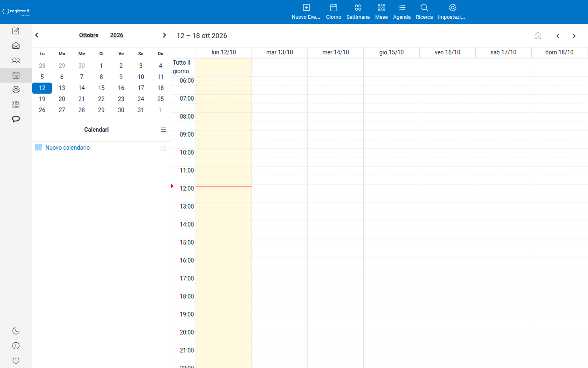Open the info about icon
This screenshot has width=588, height=368.
(16, 346)
